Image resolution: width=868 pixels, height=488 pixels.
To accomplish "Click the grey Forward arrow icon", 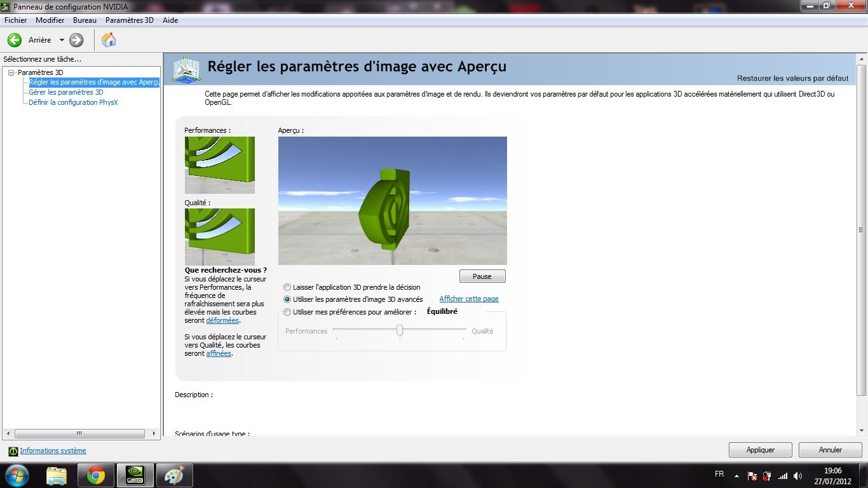I will click(x=76, y=40).
